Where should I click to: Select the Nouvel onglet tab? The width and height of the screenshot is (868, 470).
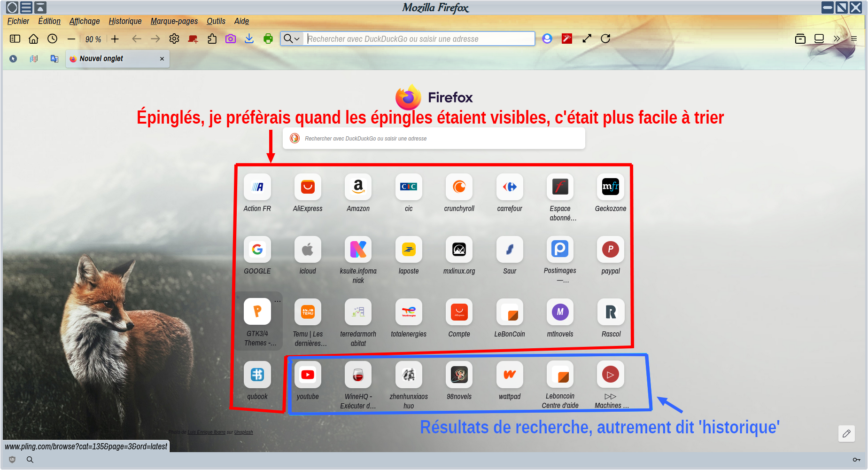[x=117, y=59]
